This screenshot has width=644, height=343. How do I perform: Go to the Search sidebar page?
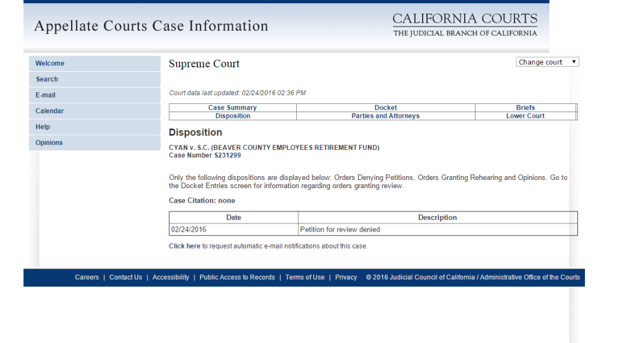tap(94, 79)
